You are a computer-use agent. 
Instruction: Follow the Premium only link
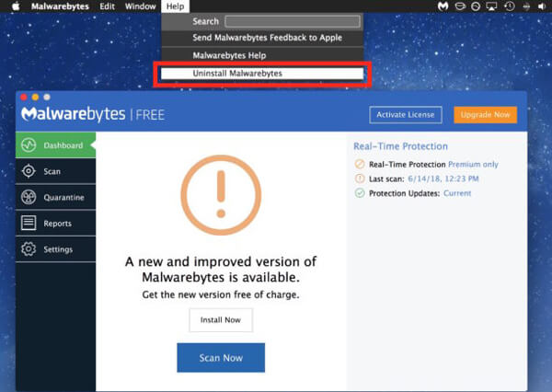[x=473, y=164]
